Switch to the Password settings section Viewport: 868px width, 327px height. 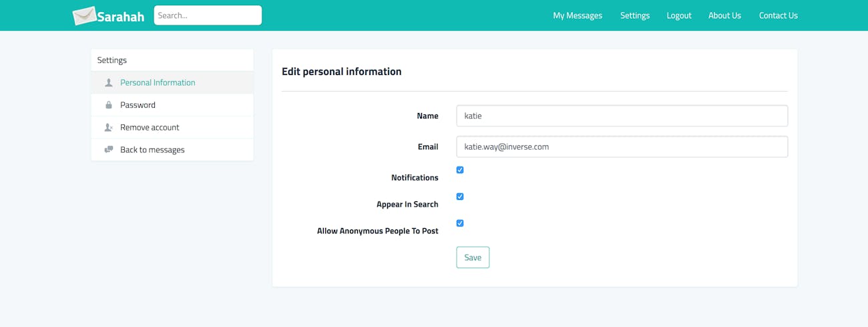pyautogui.click(x=172, y=105)
